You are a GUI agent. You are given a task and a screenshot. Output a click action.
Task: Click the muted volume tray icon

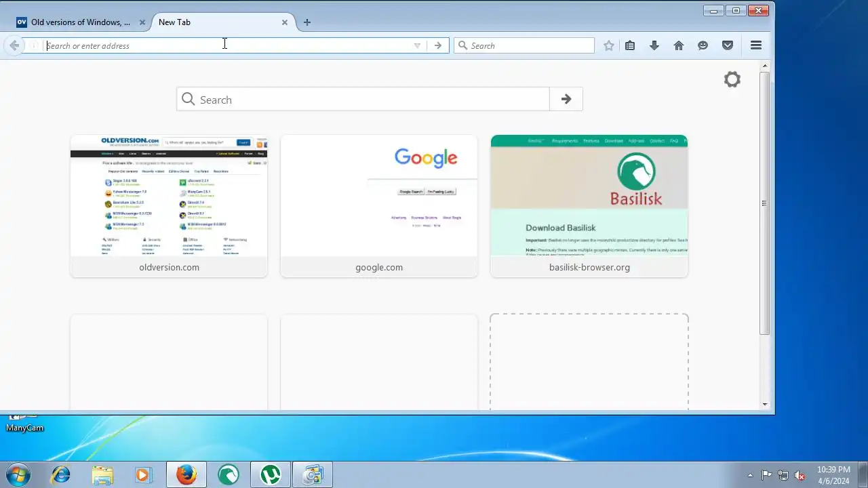(x=800, y=475)
